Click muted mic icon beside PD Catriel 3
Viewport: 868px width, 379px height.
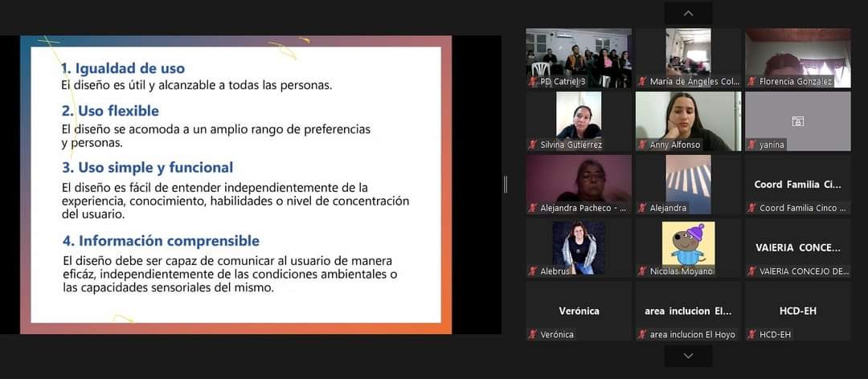pyautogui.click(x=533, y=82)
